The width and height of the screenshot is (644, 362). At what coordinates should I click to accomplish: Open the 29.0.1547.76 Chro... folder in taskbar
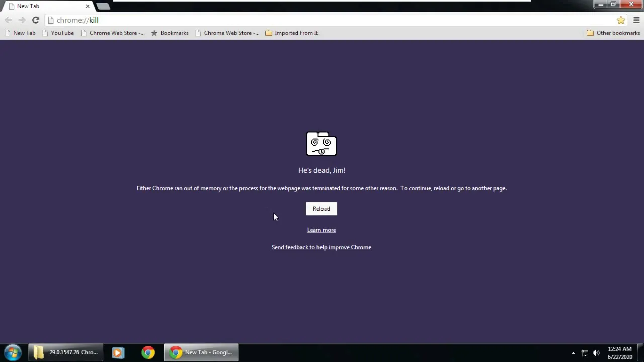coord(66,352)
